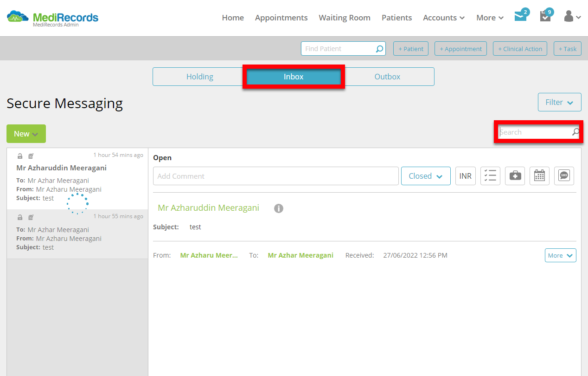
Task: Click the note icon on the first message
Action: point(31,156)
